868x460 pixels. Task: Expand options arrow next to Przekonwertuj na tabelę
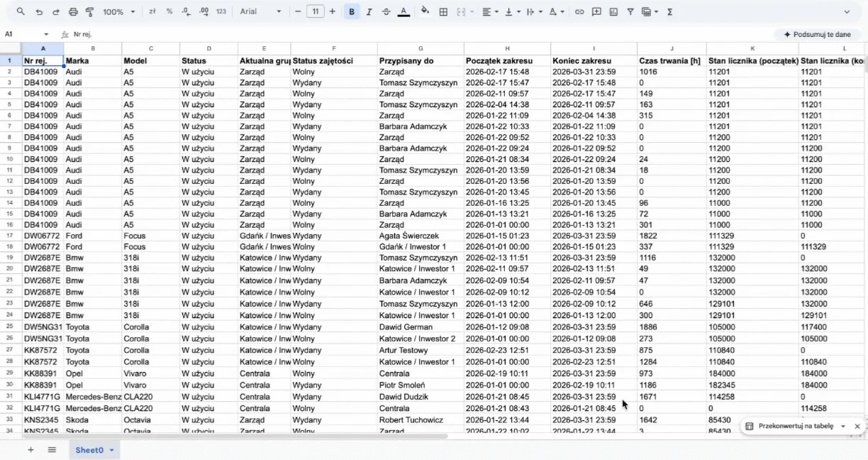click(842, 426)
